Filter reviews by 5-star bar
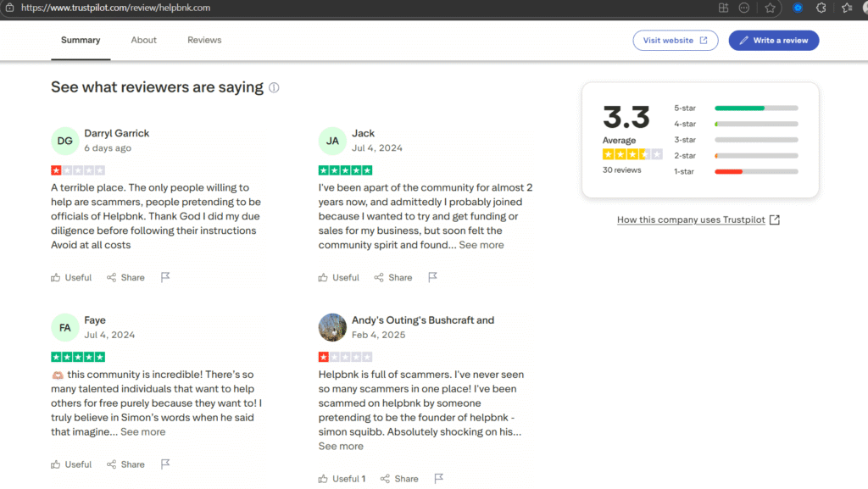Image resolution: width=868 pixels, height=489 pixels. 736,108
